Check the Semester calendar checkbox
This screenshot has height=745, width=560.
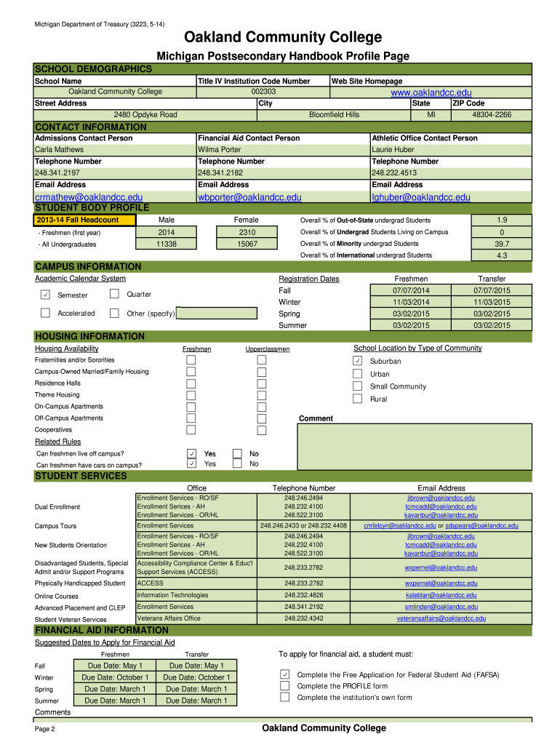[x=45, y=295]
